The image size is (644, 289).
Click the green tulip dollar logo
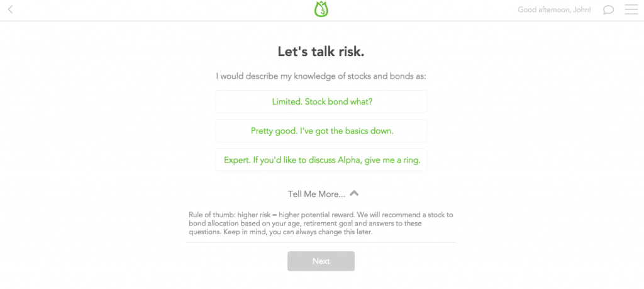321,9
